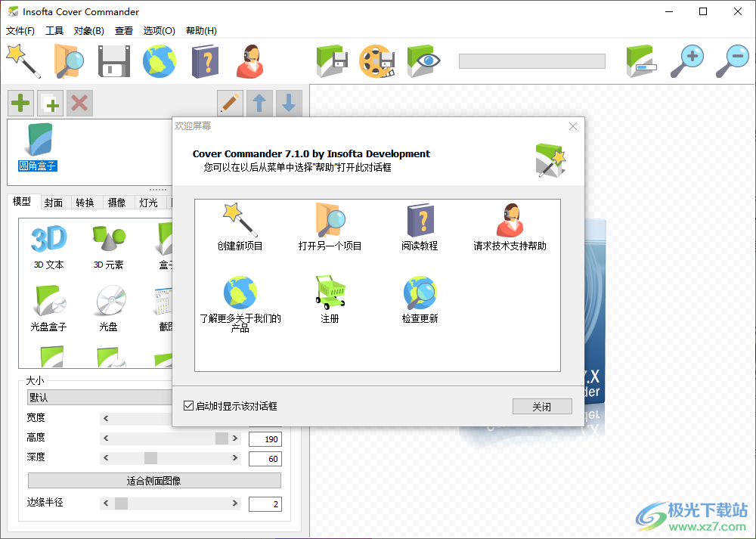Open help book icon in main toolbar
Image resolution: width=756 pixels, height=539 pixels.
pos(206,61)
